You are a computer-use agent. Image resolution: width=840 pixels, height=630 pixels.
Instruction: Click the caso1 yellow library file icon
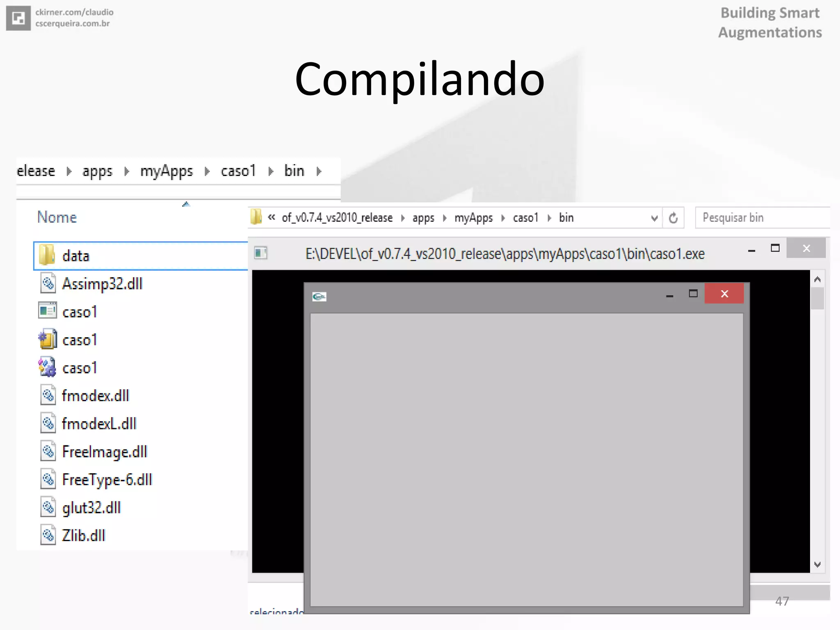48,339
